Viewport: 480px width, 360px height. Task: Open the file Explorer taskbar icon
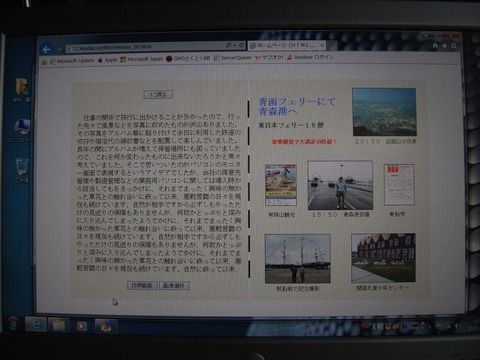(59, 325)
